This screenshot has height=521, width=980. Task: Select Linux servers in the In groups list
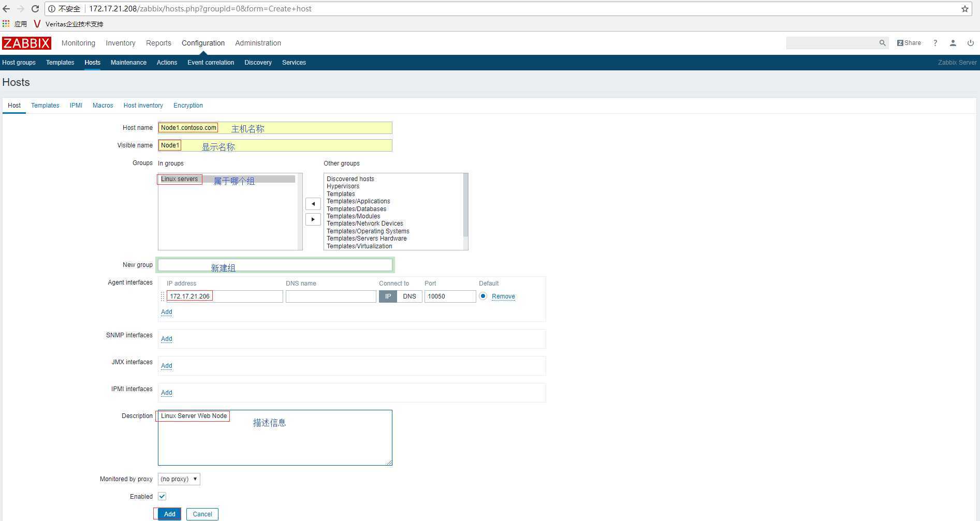[x=227, y=179]
